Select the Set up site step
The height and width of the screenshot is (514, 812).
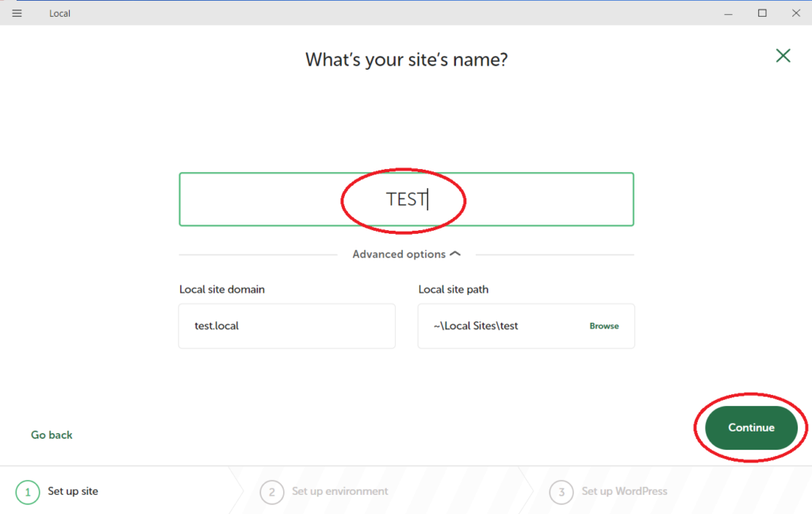pos(57,491)
